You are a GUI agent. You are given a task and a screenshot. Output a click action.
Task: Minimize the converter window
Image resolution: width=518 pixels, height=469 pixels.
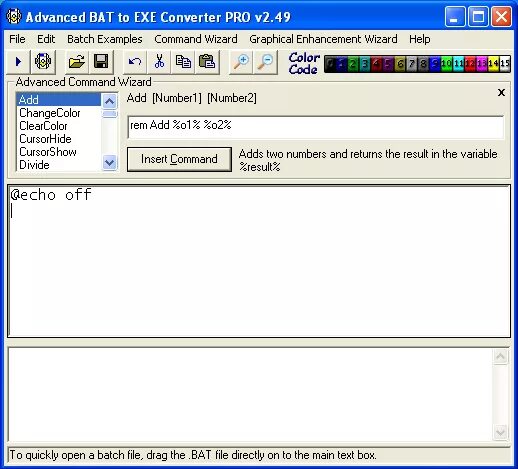[x=455, y=16]
